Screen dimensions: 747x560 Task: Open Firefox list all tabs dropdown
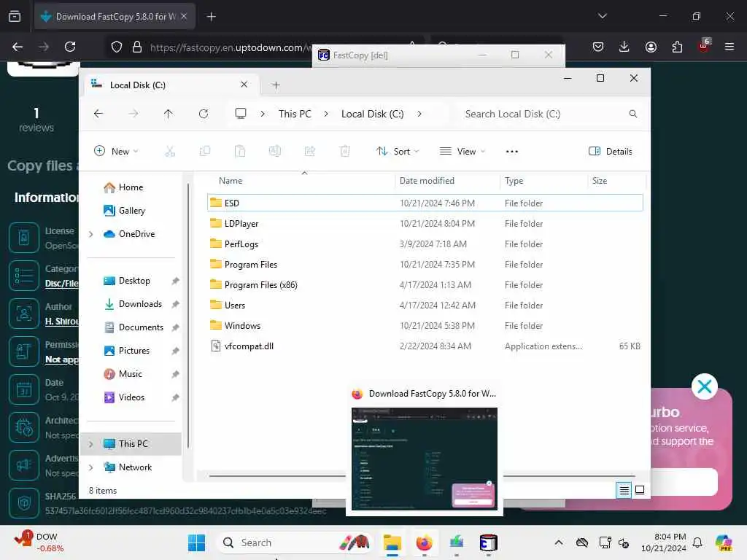point(602,16)
